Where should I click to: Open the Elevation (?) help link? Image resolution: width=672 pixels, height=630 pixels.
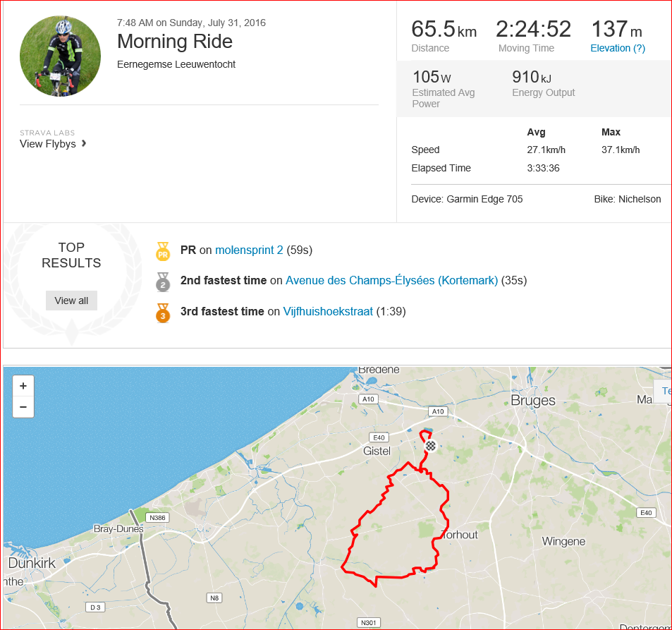(x=618, y=48)
